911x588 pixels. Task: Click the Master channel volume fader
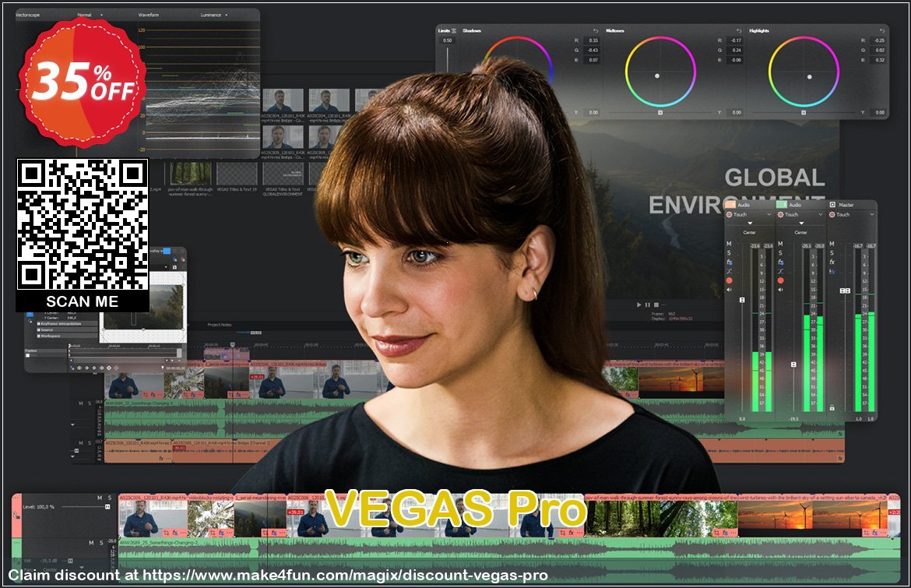click(846, 290)
